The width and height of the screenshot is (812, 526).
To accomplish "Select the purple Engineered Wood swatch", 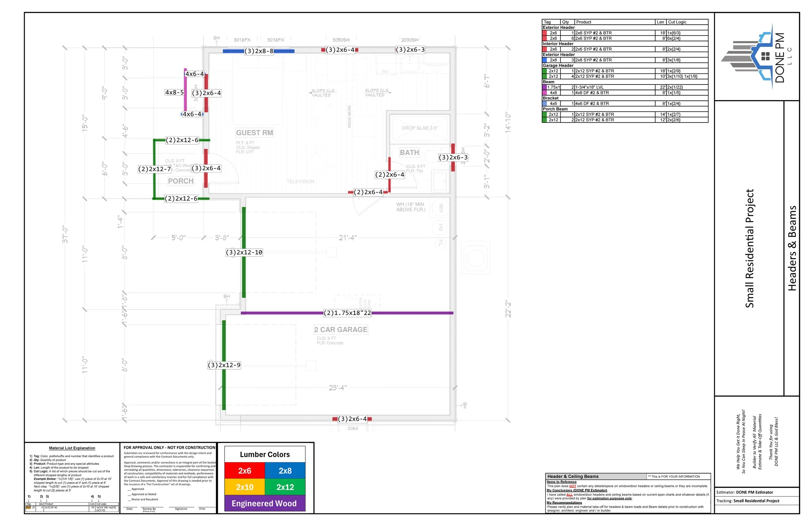I will click(265, 504).
